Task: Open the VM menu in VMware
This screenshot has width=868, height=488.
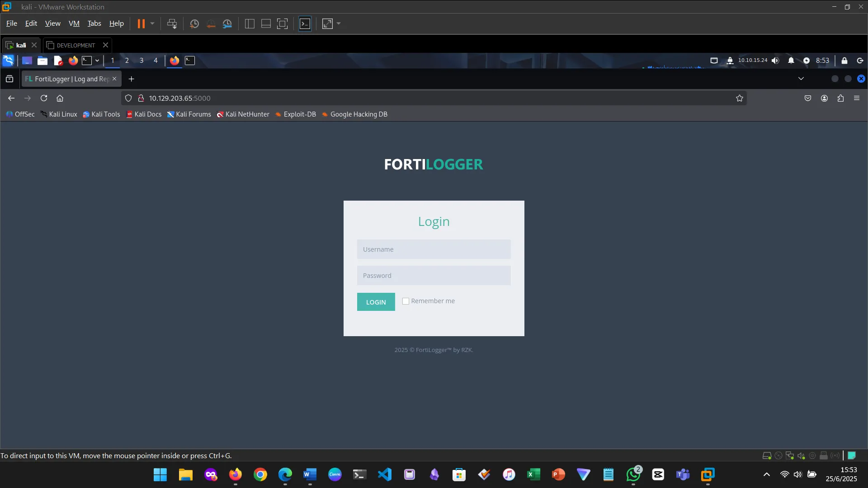Action: coord(74,23)
